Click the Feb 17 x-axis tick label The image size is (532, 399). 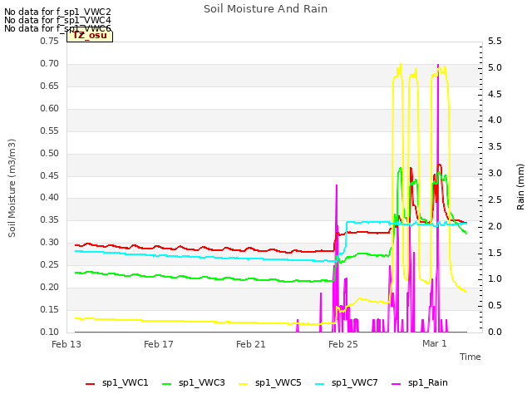click(x=159, y=344)
